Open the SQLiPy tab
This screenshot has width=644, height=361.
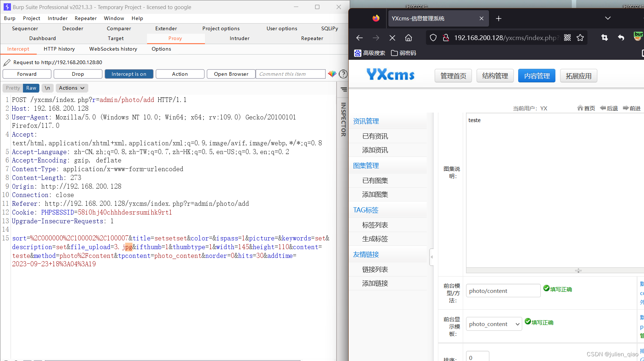point(330,28)
